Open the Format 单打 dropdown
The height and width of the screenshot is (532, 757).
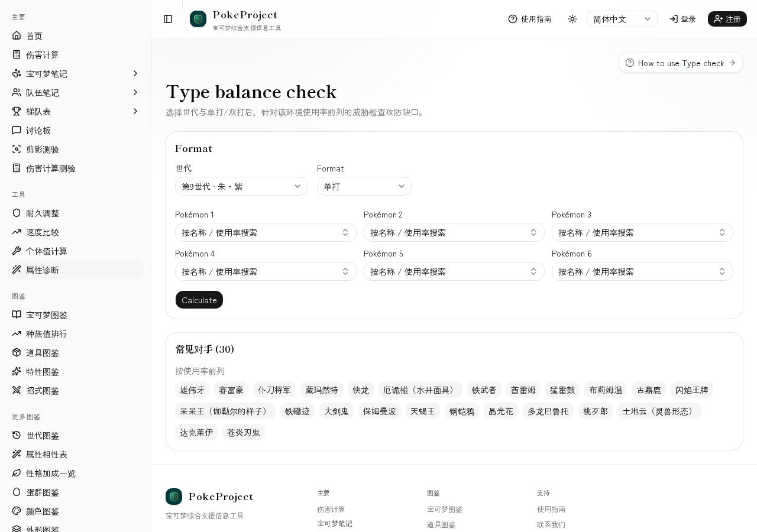click(x=364, y=186)
